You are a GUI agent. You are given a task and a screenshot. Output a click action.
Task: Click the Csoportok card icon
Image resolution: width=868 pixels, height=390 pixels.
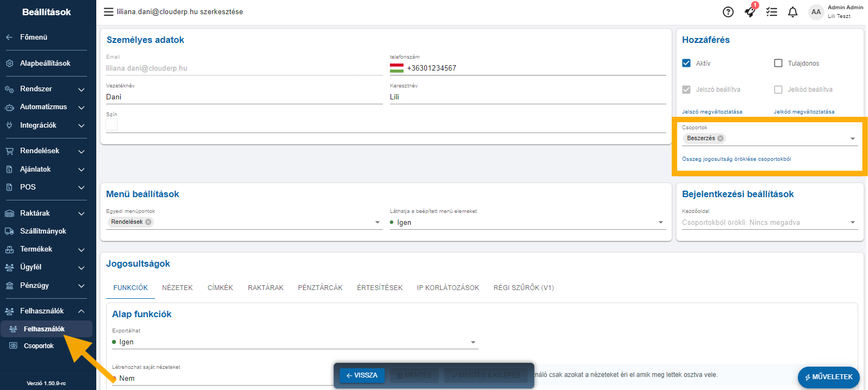click(x=14, y=346)
